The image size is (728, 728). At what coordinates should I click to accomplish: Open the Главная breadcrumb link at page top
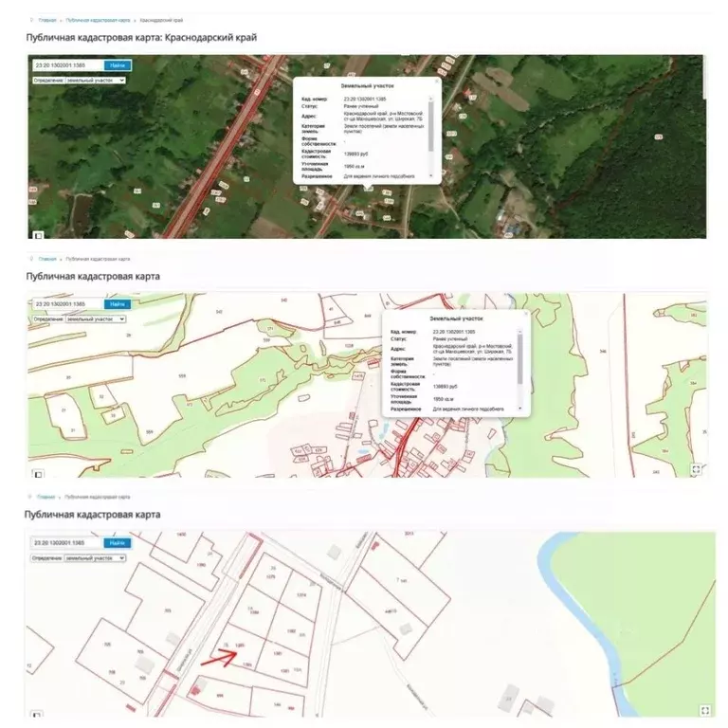(x=46, y=19)
